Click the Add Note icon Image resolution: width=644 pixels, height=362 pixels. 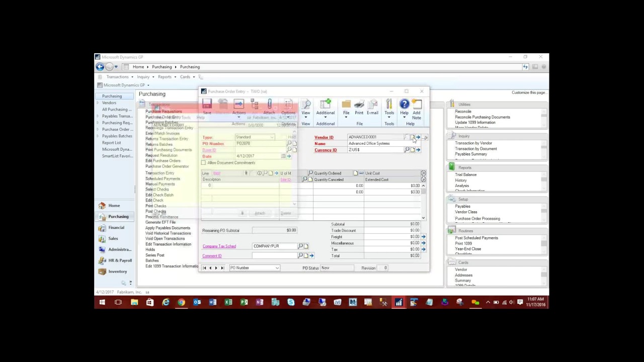417,104
